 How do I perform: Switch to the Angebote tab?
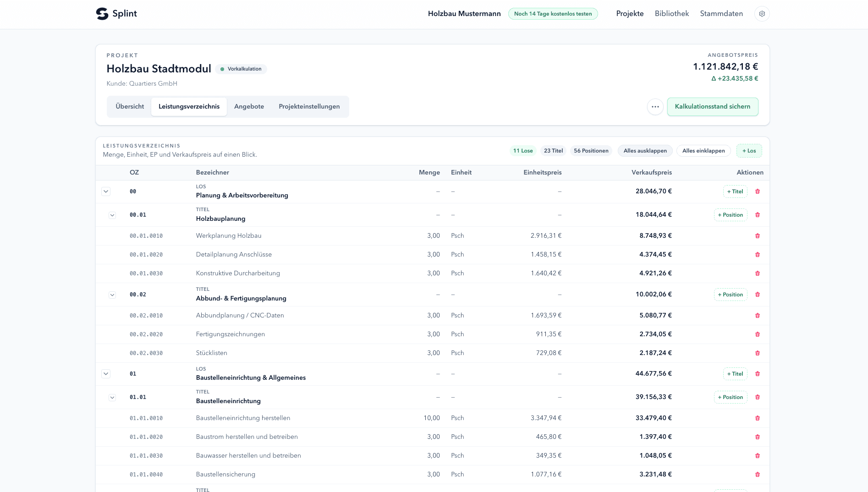[249, 107]
